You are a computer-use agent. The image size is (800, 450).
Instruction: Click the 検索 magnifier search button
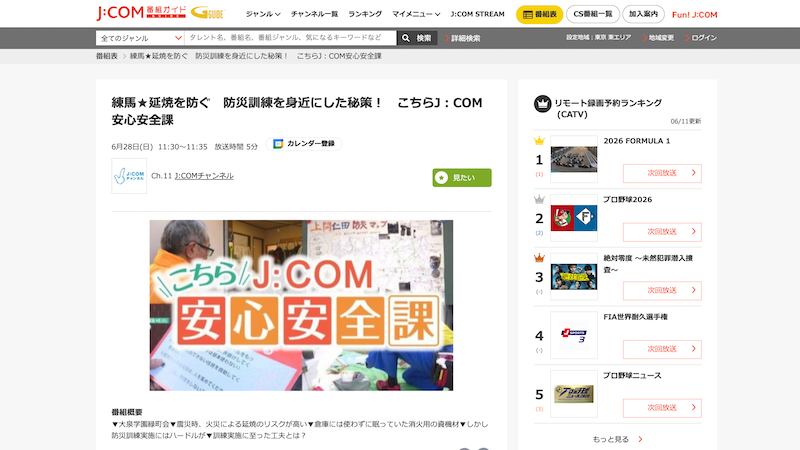417,38
